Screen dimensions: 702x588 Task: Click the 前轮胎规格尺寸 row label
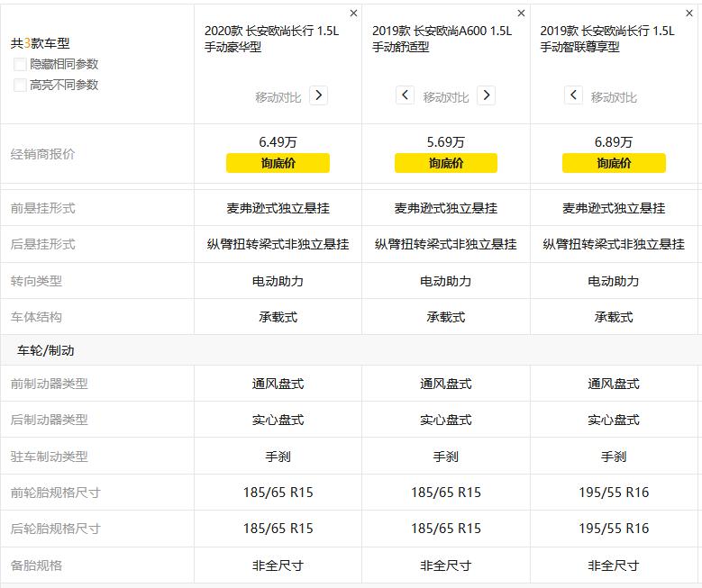[56, 493]
